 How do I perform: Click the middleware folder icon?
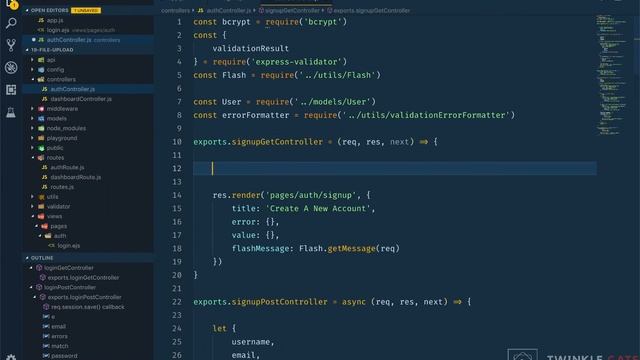pyautogui.click(x=41, y=109)
